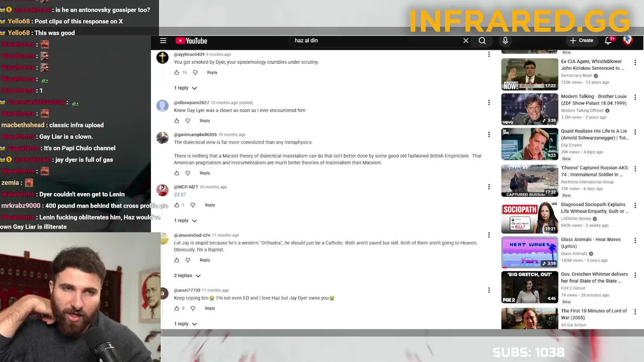Viewport: 644px width, 362px height.
Task: Open the @ayylmao5439 channel avatar
Action: [x=163, y=57]
